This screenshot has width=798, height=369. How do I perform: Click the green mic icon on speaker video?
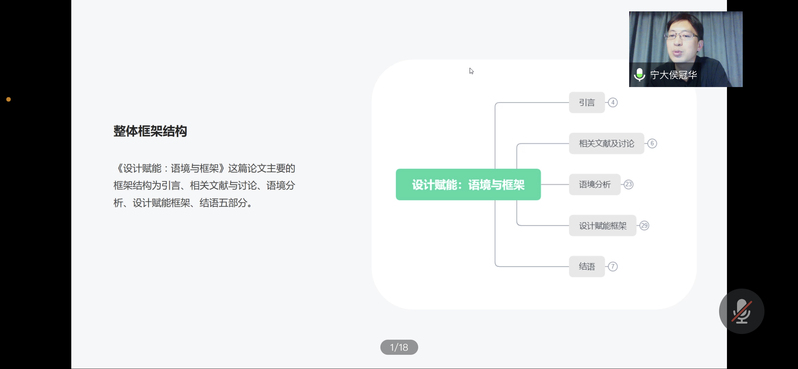pyautogui.click(x=639, y=75)
